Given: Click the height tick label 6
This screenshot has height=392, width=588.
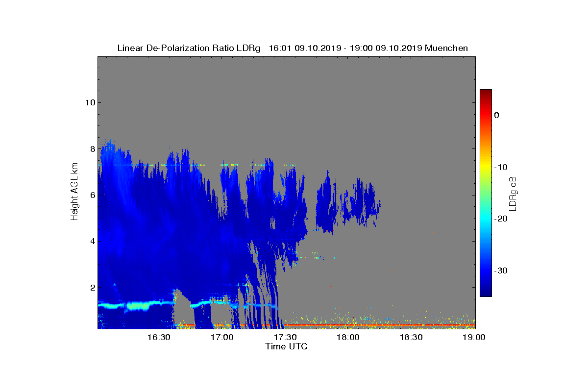Looking at the screenshot, I should pos(92,195).
